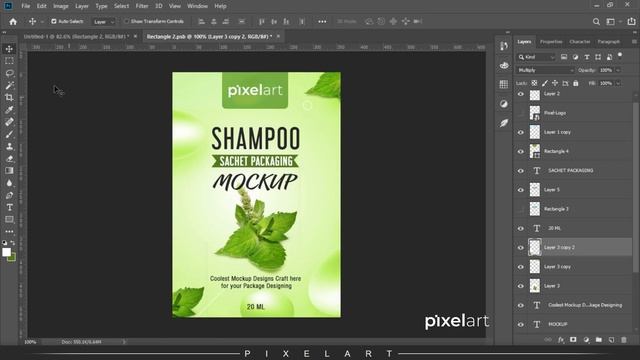Screen dimensions: 640x360
Task: Select the Move tool in the toolbar
Action: click(x=9, y=49)
